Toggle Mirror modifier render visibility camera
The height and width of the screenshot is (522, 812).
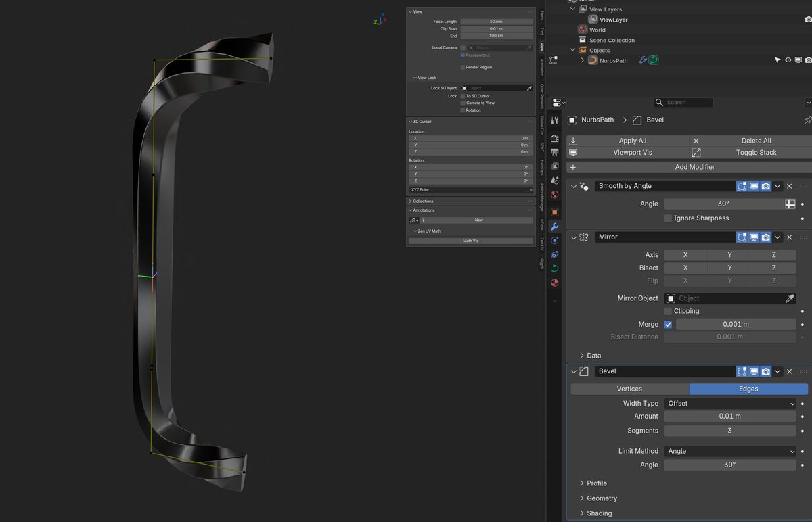[766, 237]
